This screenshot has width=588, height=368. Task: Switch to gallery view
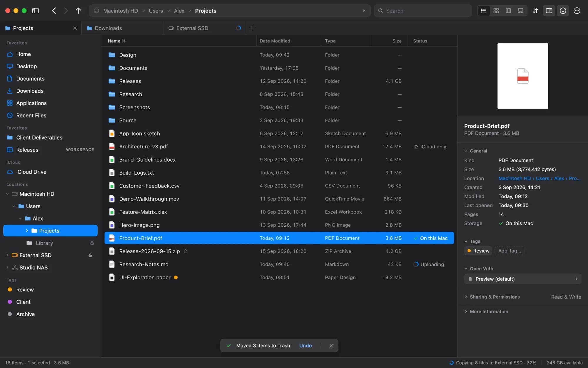coord(521,11)
